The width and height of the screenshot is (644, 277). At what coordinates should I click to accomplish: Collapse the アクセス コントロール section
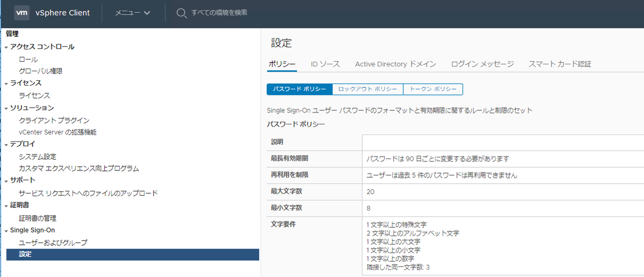(6, 47)
